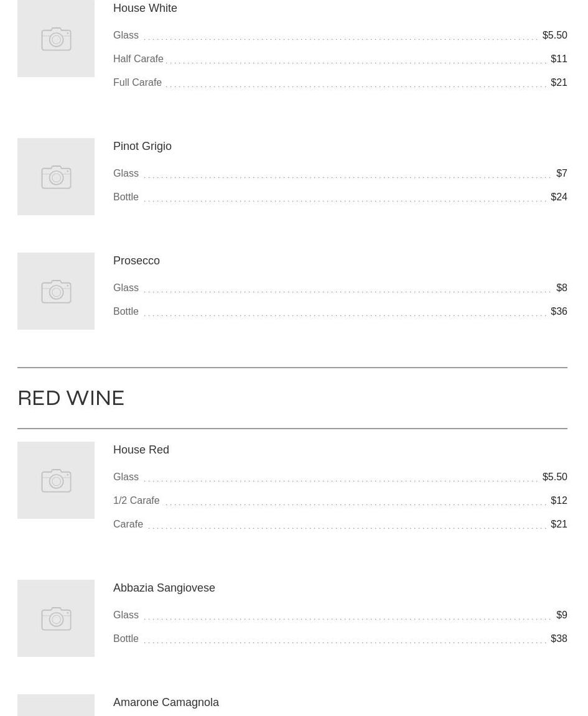Click the Abbazia Sangiovese $38 bottle price
Image resolution: width=588 pixels, height=716 pixels.
click(x=559, y=639)
